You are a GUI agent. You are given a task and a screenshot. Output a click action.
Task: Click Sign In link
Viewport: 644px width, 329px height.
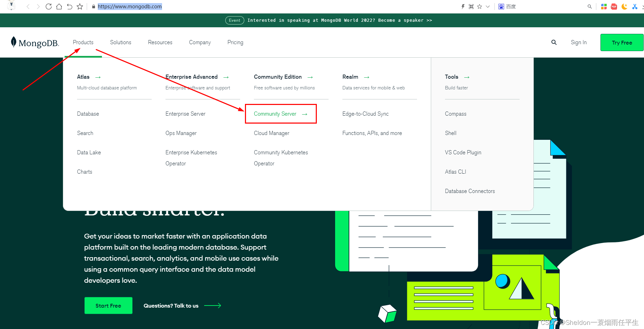tap(579, 42)
